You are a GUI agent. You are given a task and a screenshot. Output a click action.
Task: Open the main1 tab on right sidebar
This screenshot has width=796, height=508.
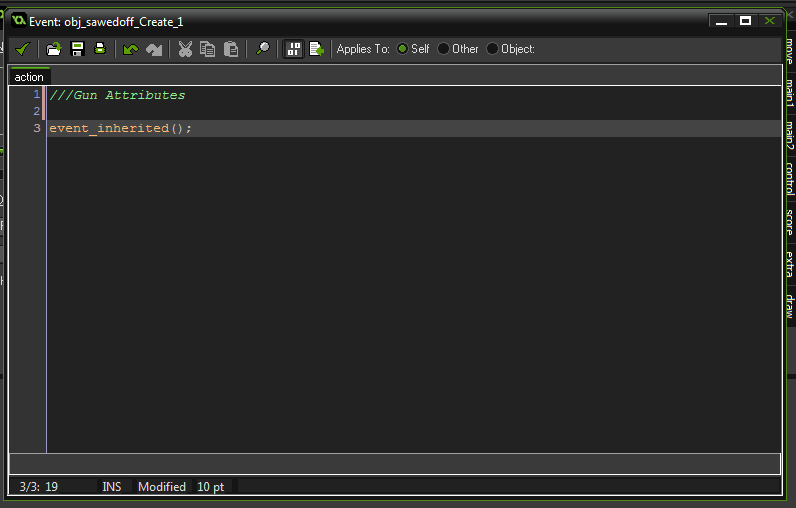[x=789, y=93]
